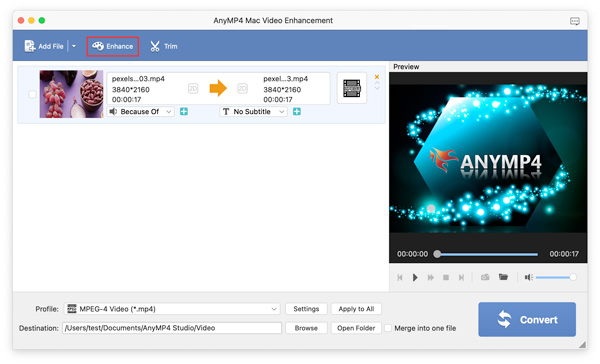Expand the Add File dropdown arrow
This screenshot has width=600, height=364.
74,46
